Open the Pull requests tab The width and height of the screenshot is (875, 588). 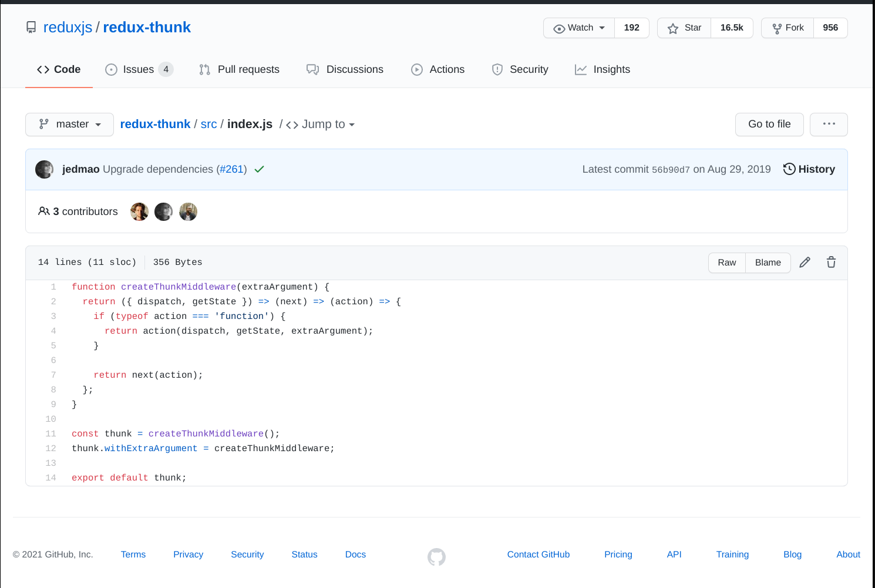click(x=240, y=69)
